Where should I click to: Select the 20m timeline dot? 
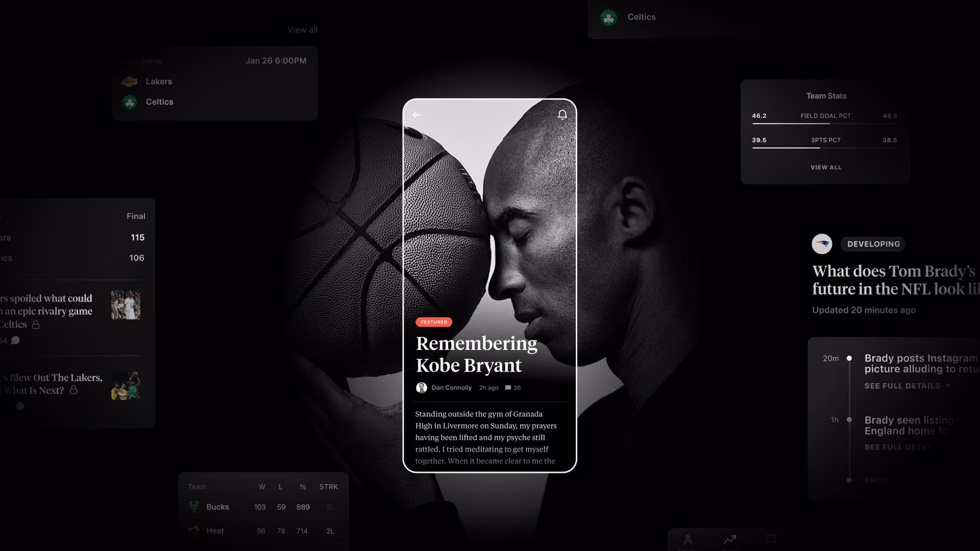click(x=849, y=358)
